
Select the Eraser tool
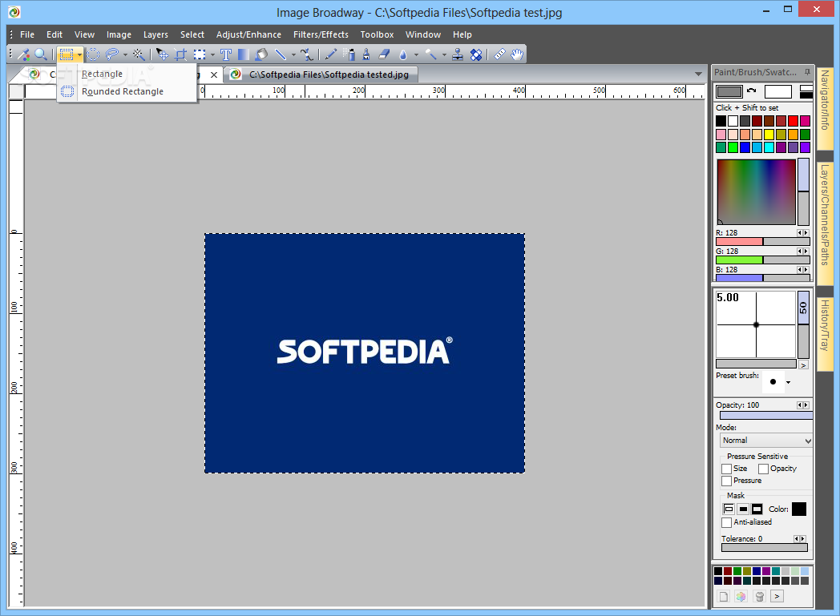(x=384, y=54)
